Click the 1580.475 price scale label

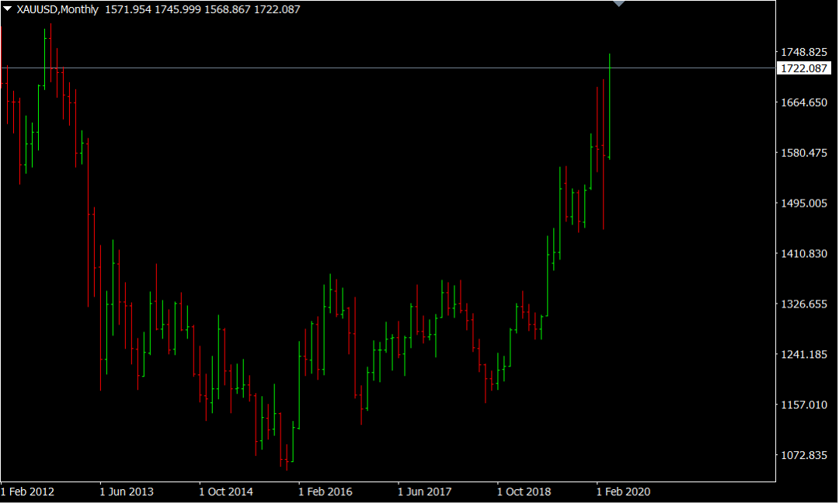(804, 153)
